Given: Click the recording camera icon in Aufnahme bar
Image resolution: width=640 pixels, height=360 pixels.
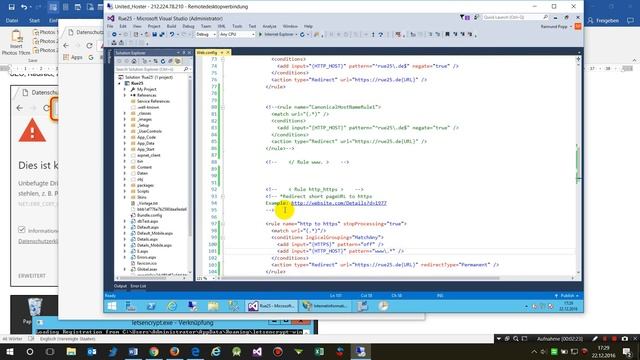Looking at the screenshot, I should [624, 339].
